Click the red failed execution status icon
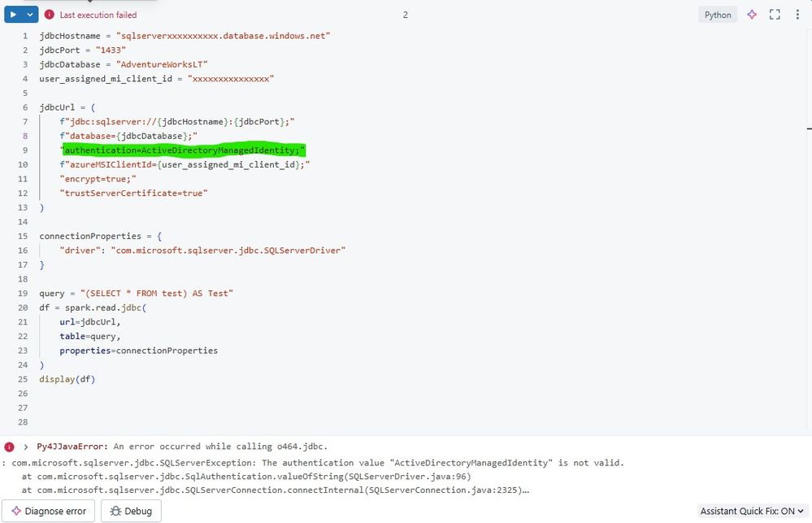 [50, 15]
